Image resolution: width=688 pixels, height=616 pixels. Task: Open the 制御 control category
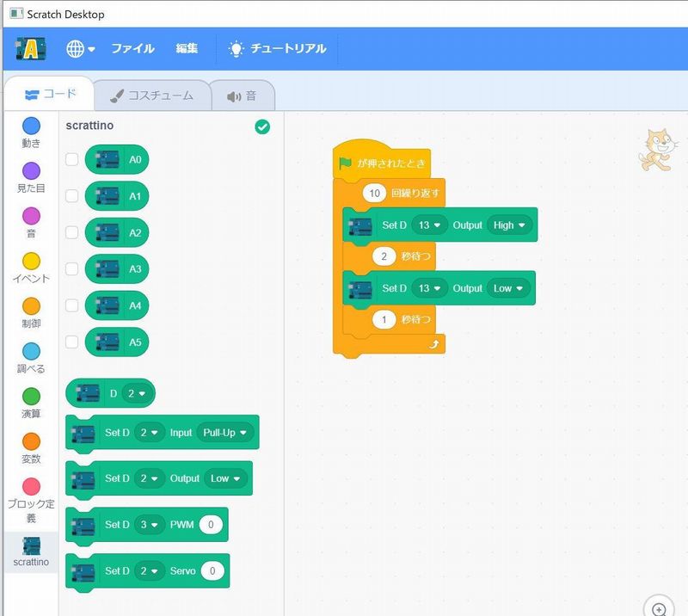click(31, 307)
